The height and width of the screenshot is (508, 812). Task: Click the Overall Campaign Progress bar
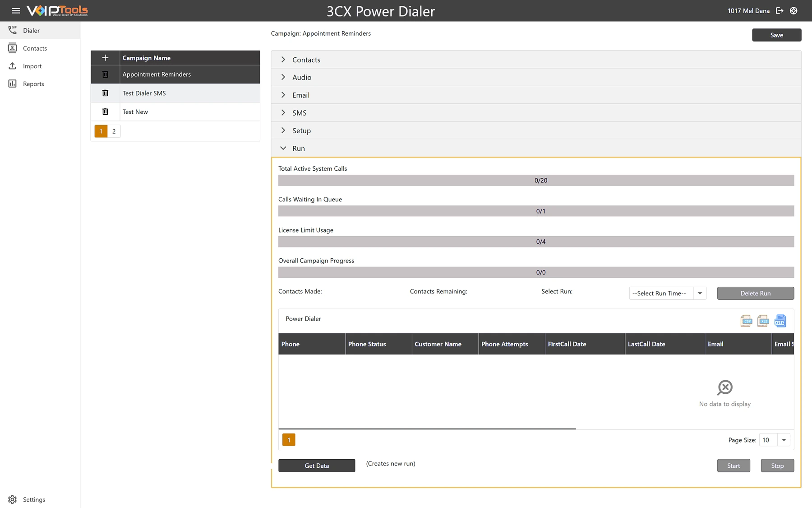tap(536, 272)
